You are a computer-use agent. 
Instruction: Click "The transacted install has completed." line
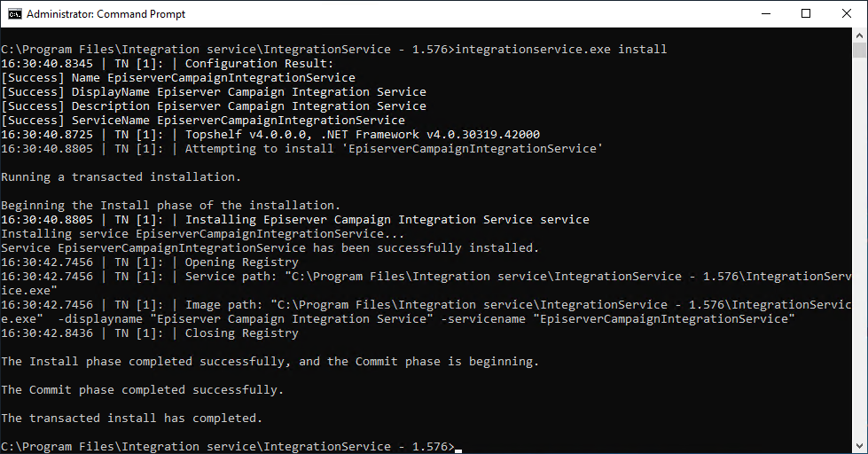131,419
